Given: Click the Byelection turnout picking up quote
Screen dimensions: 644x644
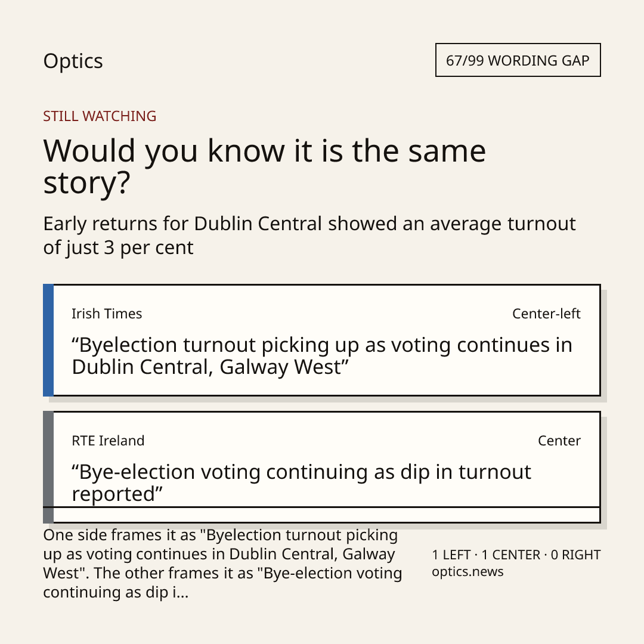Looking at the screenshot, I should (x=322, y=355).
